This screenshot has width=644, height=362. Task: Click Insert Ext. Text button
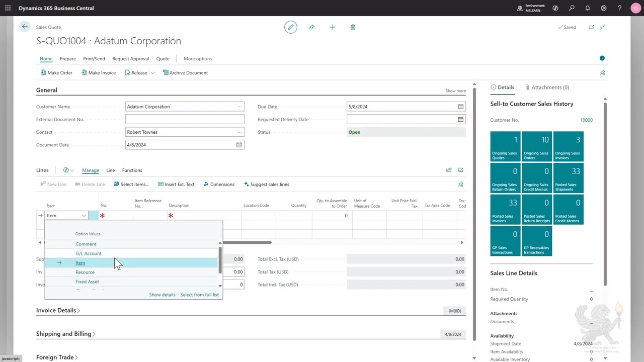(x=176, y=185)
